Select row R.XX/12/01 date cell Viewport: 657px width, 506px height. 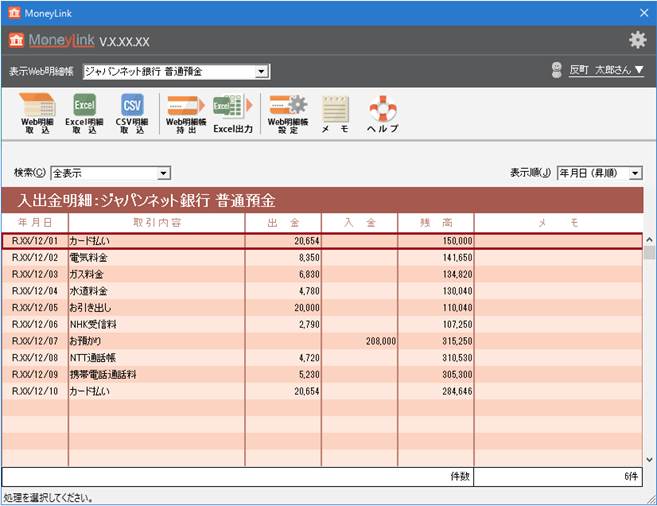pyautogui.click(x=35, y=241)
